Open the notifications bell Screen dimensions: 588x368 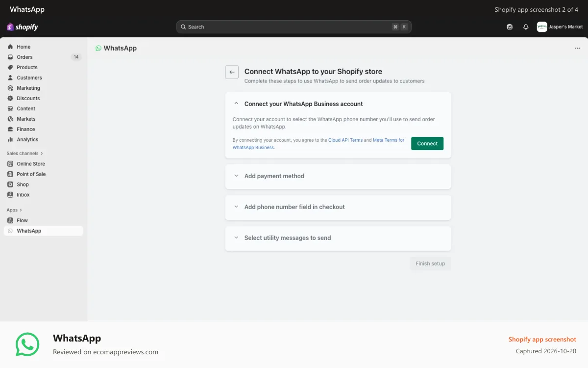click(x=526, y=27)
